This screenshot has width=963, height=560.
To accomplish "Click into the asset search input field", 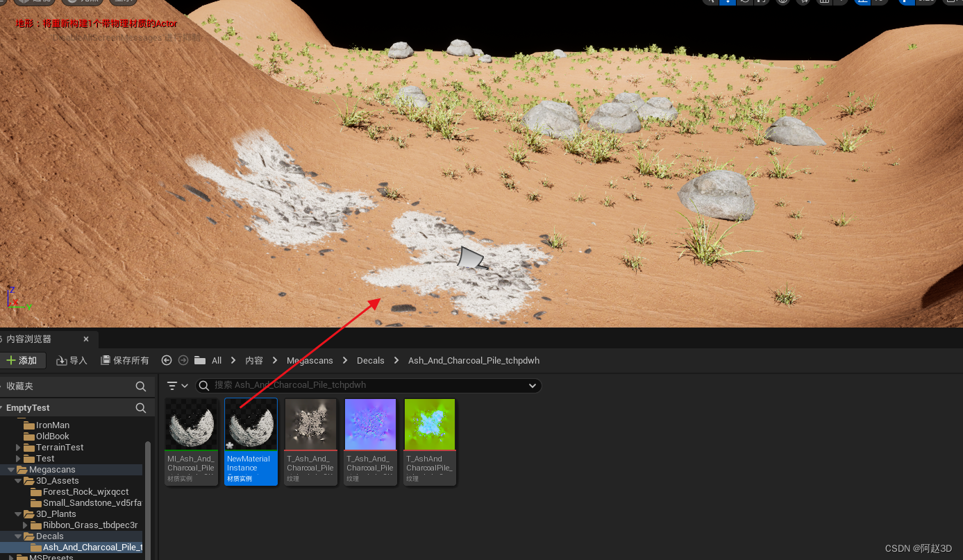I will pos(361,386).
